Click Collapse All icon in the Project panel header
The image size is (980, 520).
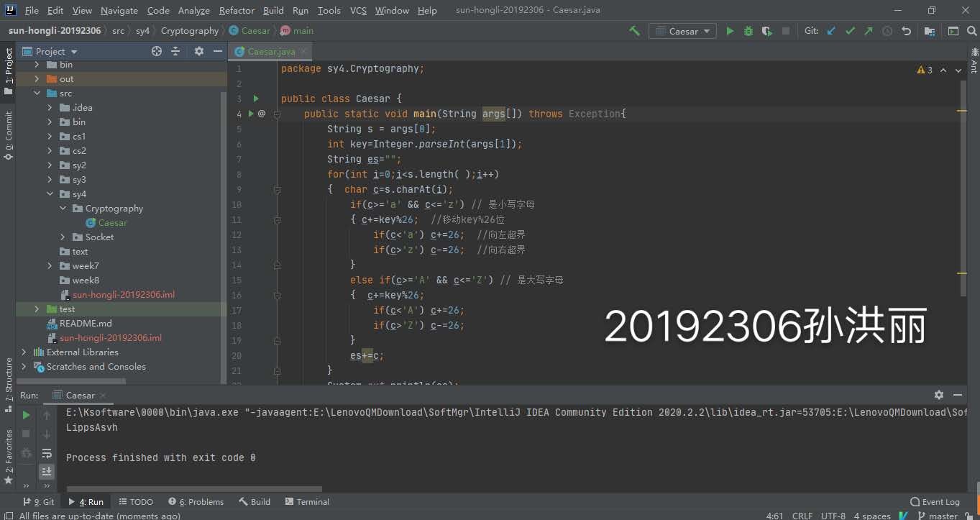pos(175,51)
